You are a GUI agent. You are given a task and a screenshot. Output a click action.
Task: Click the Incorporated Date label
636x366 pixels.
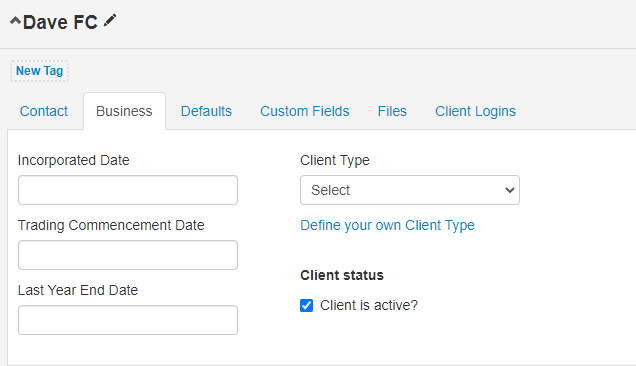click(x=73, y=160)
